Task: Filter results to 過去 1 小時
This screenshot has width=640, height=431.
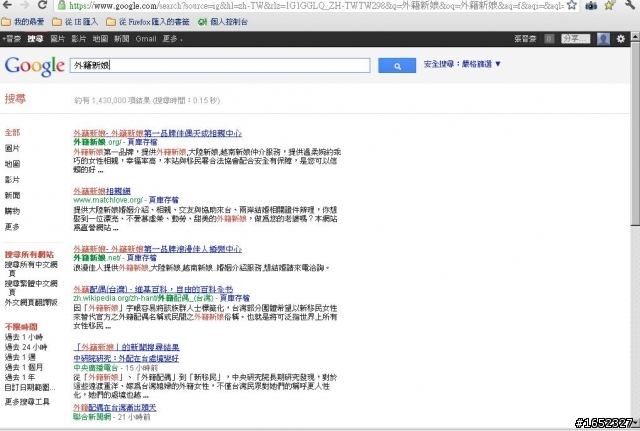Action: click(x=24, y=337)
